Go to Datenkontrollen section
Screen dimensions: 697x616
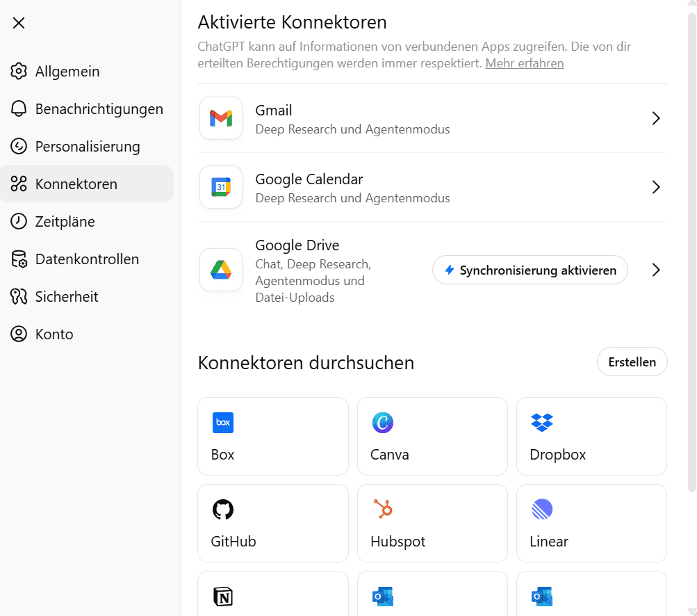(87, 259)
